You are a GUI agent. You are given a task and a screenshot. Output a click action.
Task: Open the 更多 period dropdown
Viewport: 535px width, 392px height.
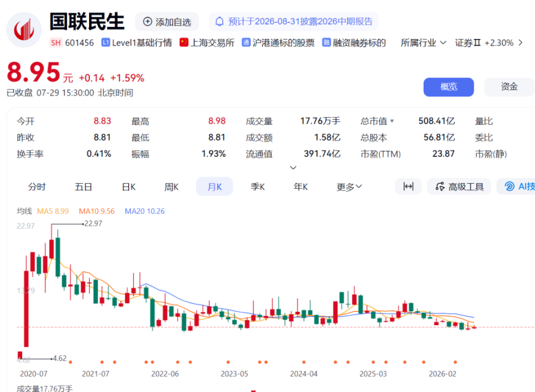pos(349,187)
